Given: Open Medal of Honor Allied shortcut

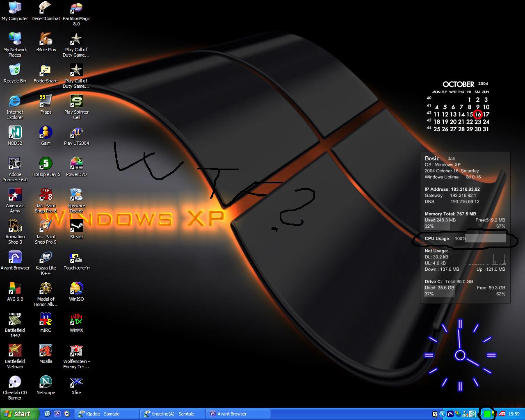Looking at the screenshot, I should tap(46, 294).
